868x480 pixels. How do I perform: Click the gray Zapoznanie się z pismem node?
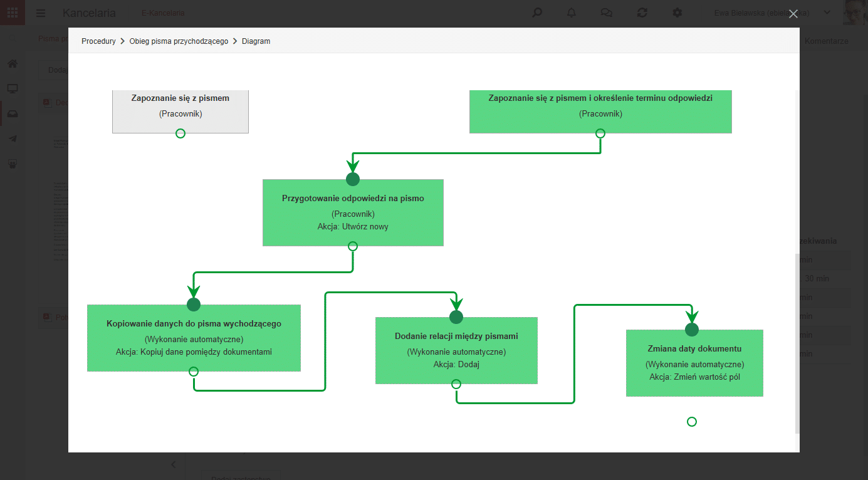(180, 112)
